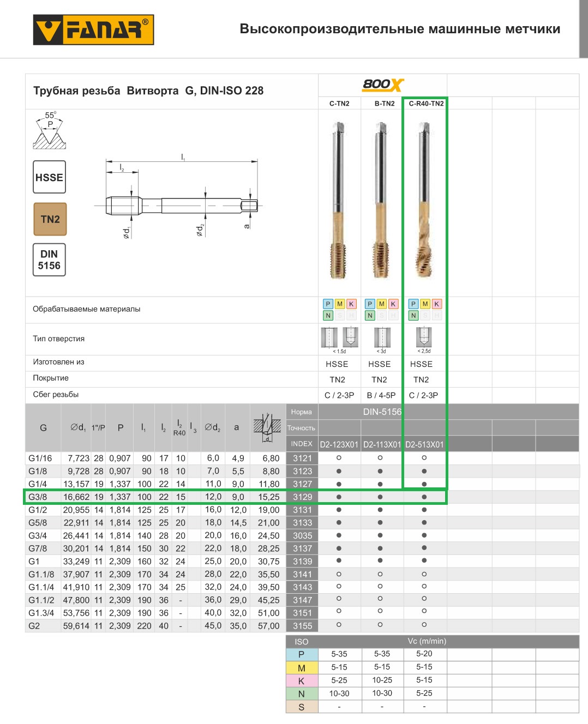Select the blue P cell in ISO table
588x724 pixels.
(301, 654)
